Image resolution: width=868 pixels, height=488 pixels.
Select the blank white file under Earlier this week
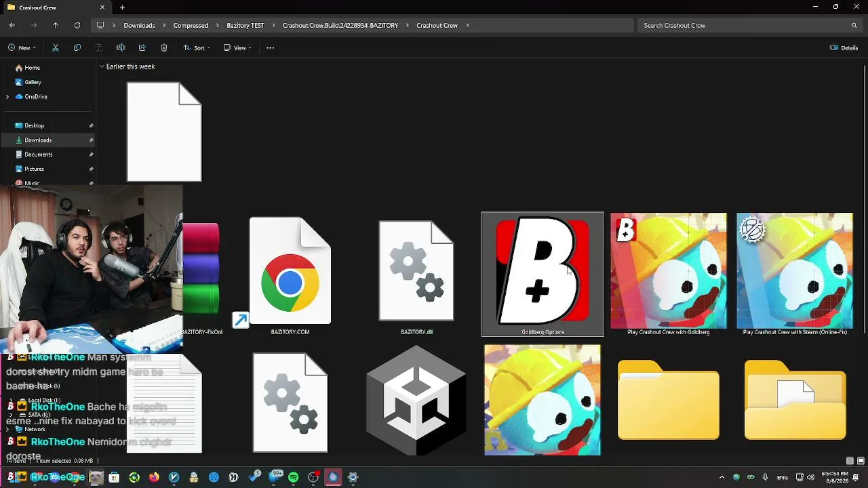click(164, 132)
